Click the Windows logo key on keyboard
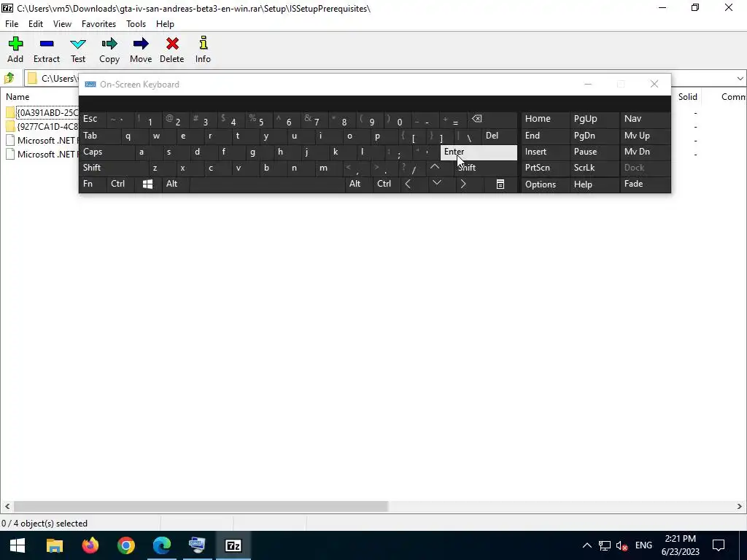747x560 pixels. [147, 184]
